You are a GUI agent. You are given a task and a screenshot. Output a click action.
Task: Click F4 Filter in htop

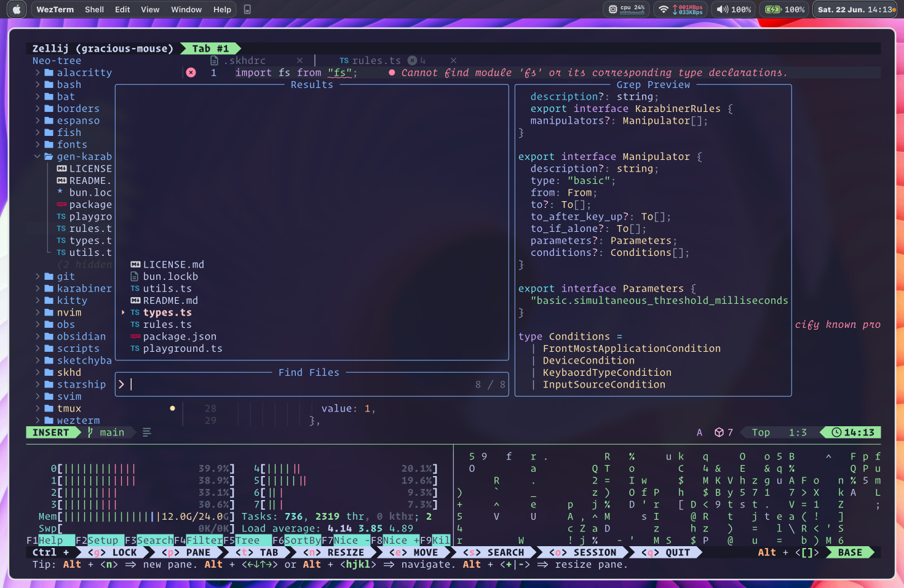(199, 541)
